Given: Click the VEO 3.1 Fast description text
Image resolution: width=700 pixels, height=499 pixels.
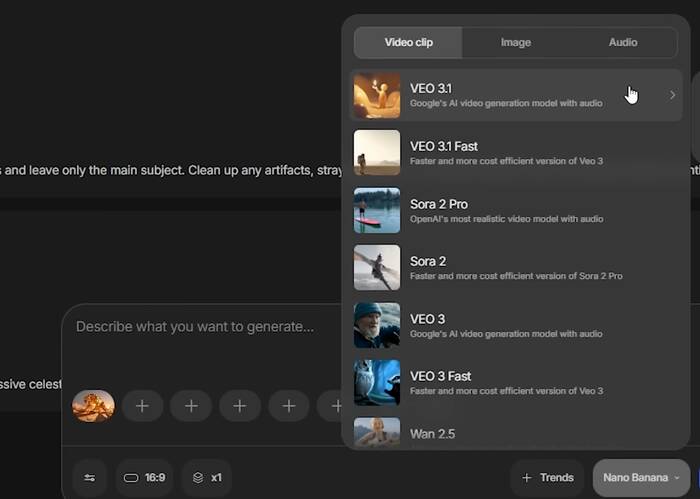Looking at the screenshot, I should (507, 161).
